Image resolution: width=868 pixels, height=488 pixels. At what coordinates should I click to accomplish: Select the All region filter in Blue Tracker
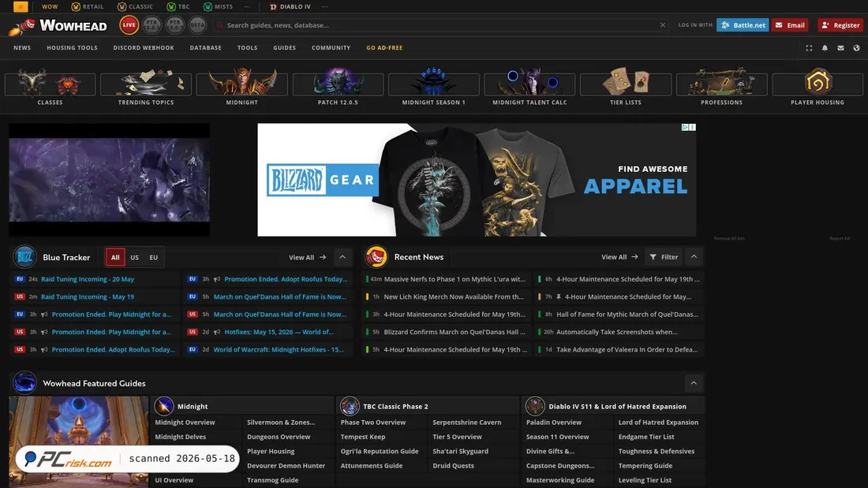115,257
